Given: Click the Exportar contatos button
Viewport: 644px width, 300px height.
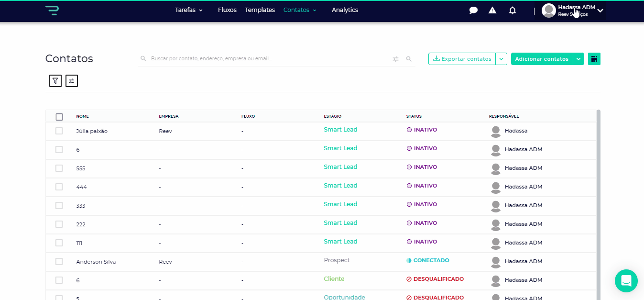Looking at the screenshot, I should (462, 59).
